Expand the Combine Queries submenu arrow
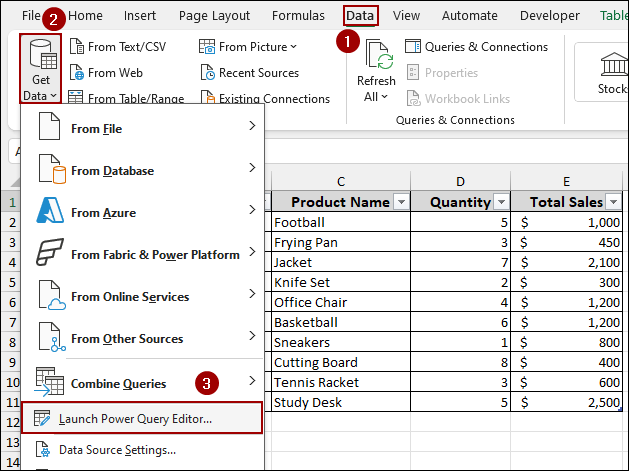The height and width of the screenshot is (471, 629). (x=252, y=380)
